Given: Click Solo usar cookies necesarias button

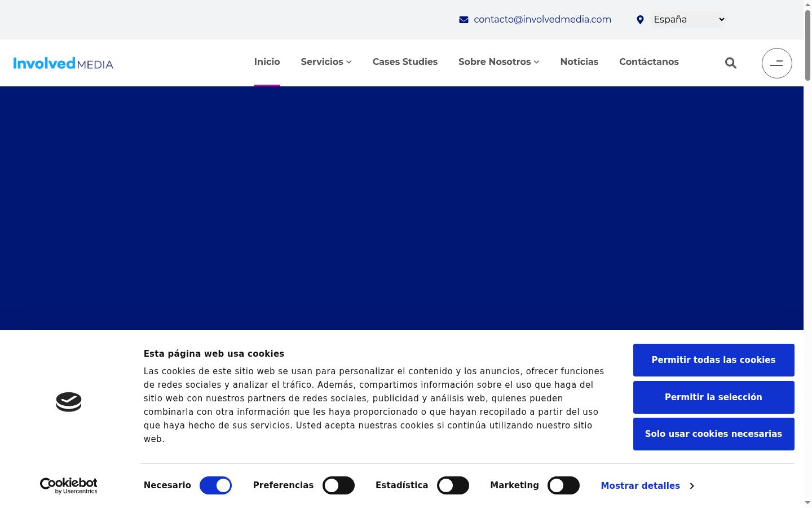Looking at the screenshot, I should [x=714, y=434].
